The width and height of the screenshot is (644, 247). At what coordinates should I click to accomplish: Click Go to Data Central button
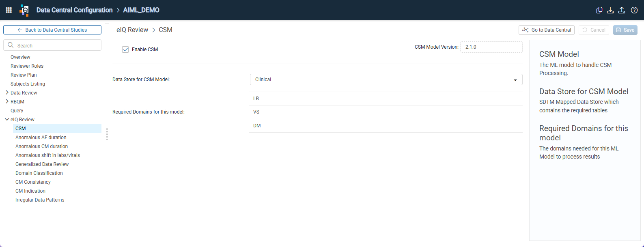click(x=547, y=30)
